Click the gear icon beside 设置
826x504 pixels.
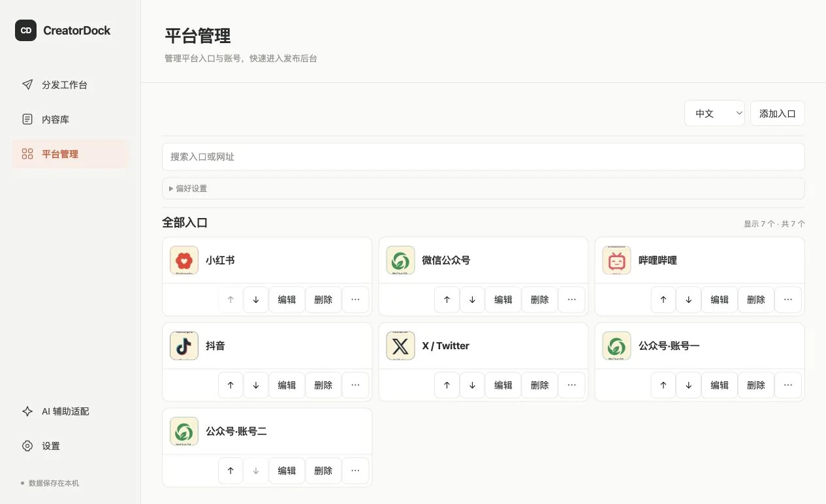[x=27, y=446]
